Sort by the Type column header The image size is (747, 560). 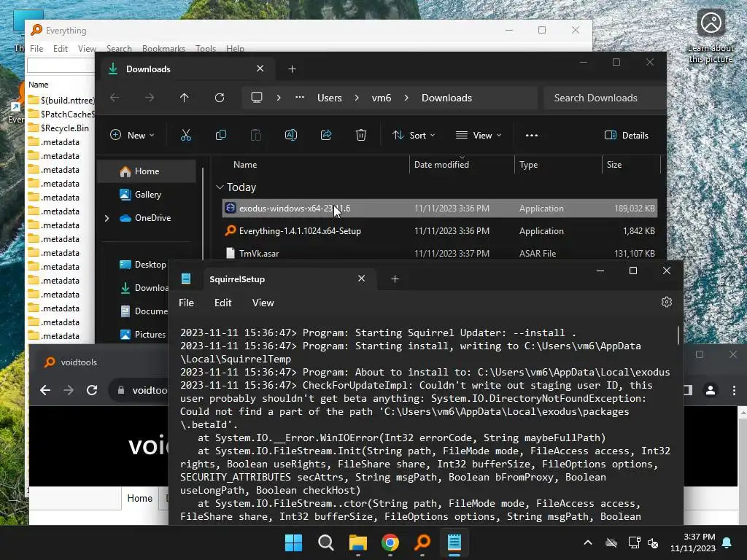point(528,165)
